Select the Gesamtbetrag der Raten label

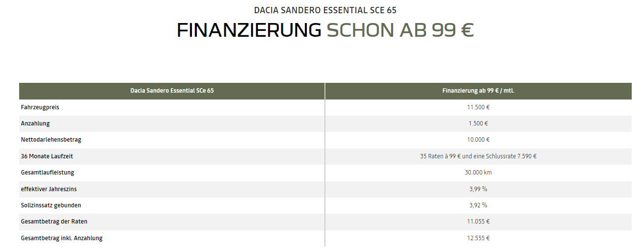54,222
